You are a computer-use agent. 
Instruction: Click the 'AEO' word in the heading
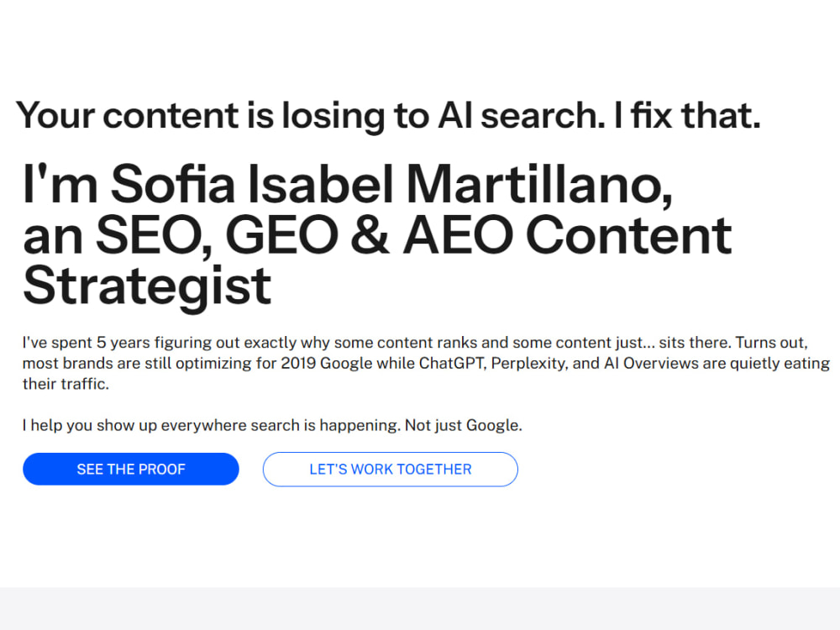459,235
